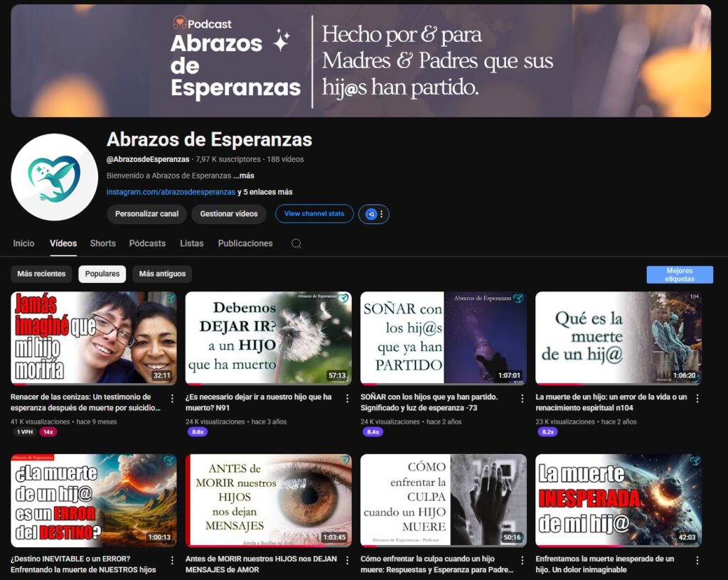Click title 'SOÑAR con los hijos que ya han partido'

[x=429, y=402]
